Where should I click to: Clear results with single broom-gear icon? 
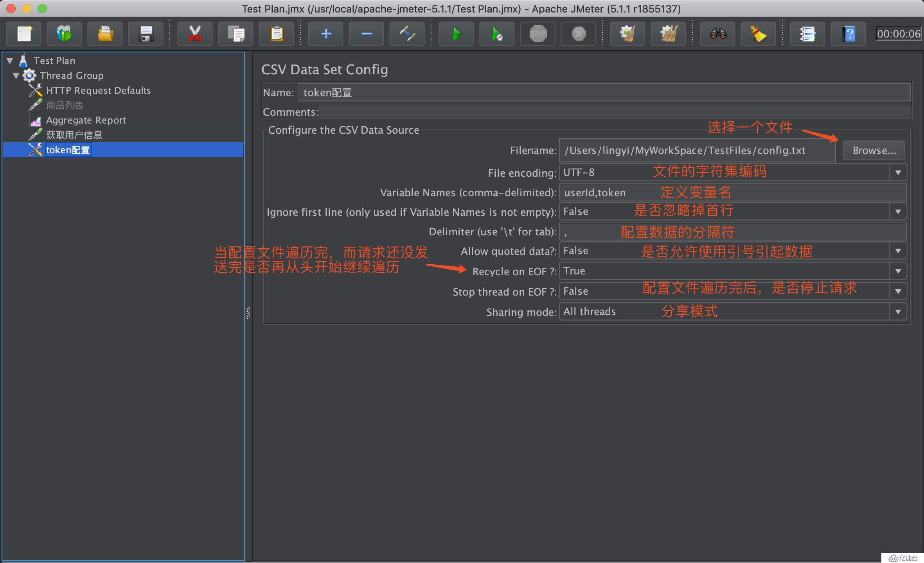tap(627, 34)
